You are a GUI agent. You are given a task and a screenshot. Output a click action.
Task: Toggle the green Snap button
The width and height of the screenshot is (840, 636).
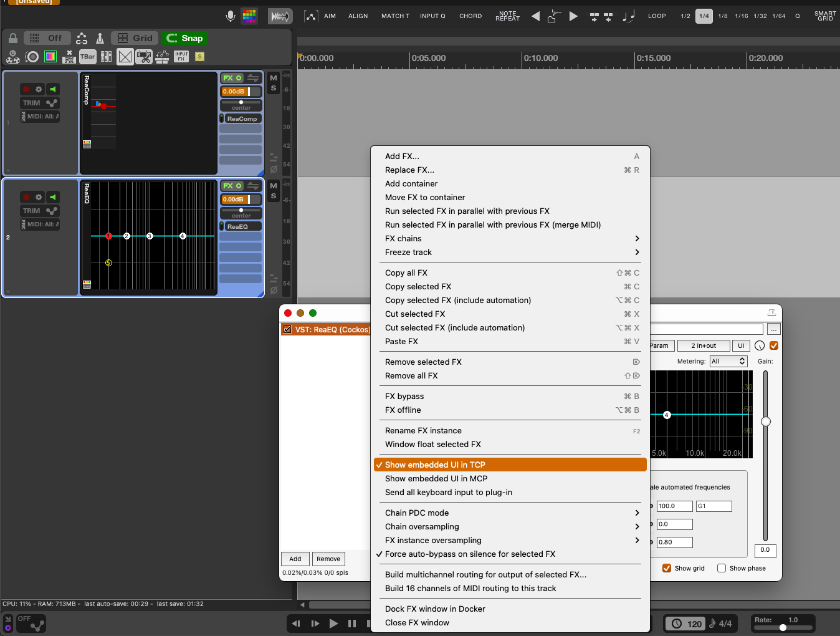[185, 39]
